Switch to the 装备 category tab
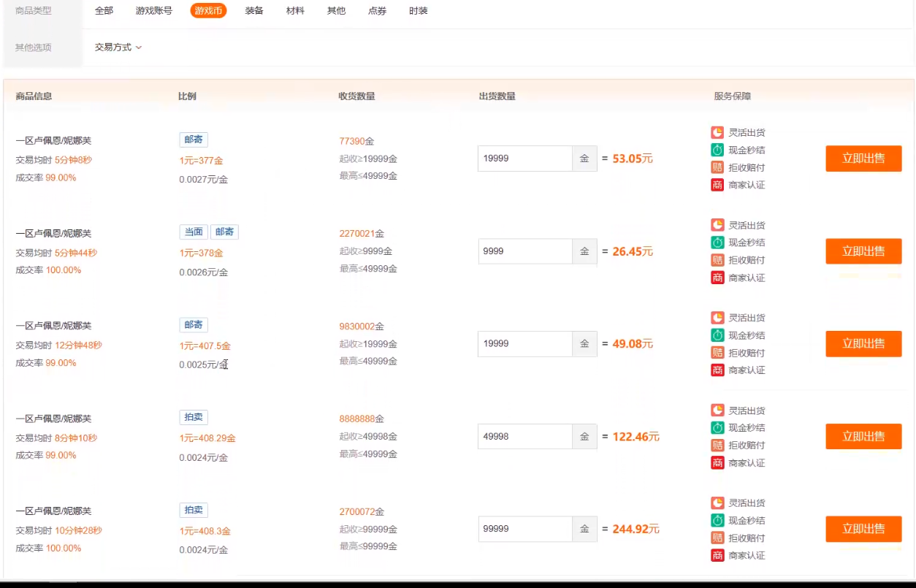916x588 pixels. 253,10
